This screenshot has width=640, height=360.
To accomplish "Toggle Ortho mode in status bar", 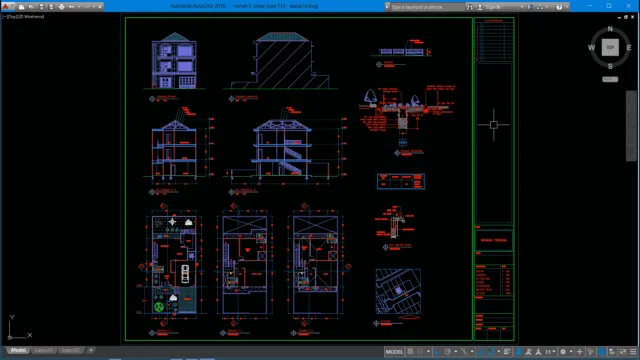I will point(437,352).
